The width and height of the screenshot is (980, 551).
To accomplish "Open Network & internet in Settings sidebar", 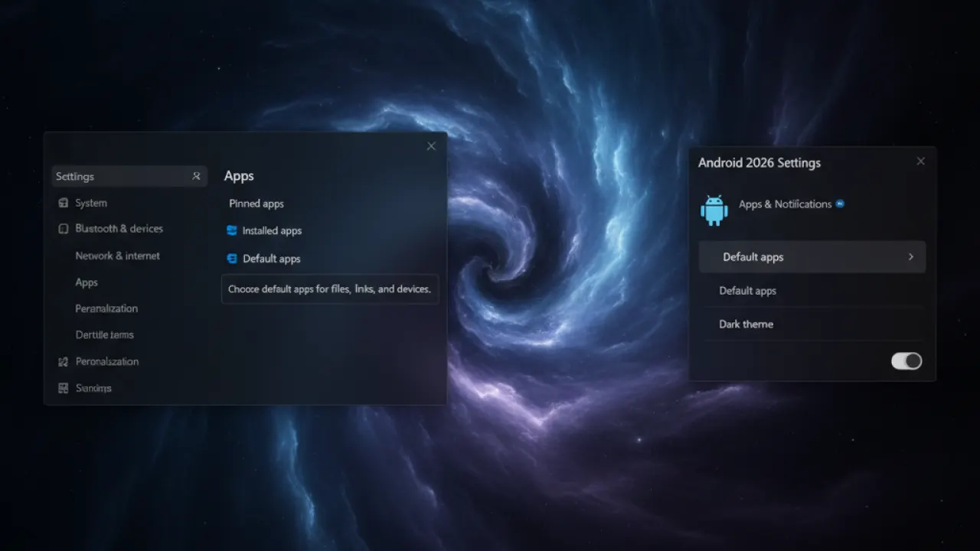I will click(x=117, y=256).
